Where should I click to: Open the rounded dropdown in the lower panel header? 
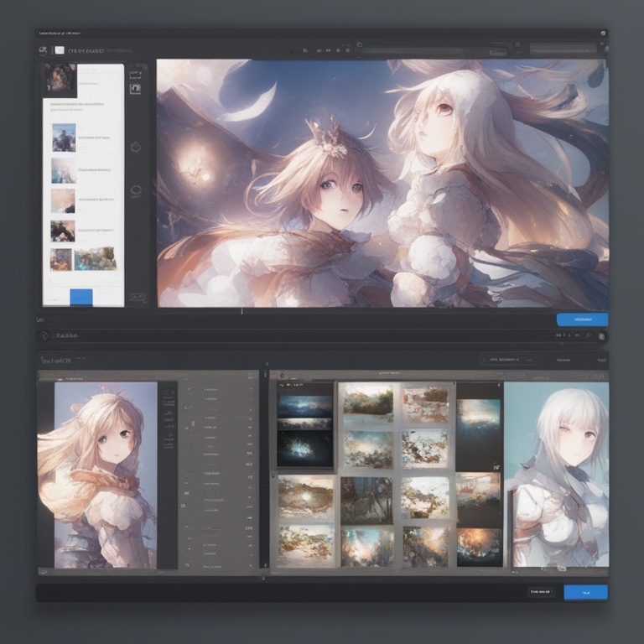coord(508,359)
